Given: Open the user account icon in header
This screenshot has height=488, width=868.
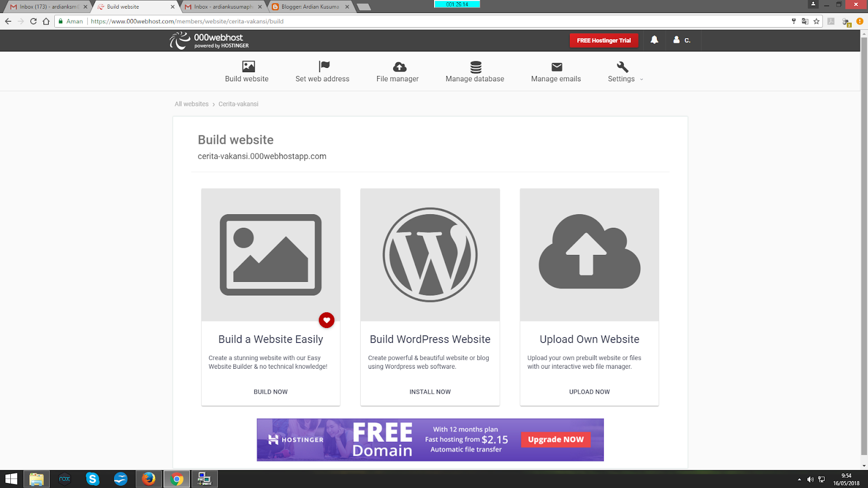Looking at the screenshot, I should tap(676, 40).
